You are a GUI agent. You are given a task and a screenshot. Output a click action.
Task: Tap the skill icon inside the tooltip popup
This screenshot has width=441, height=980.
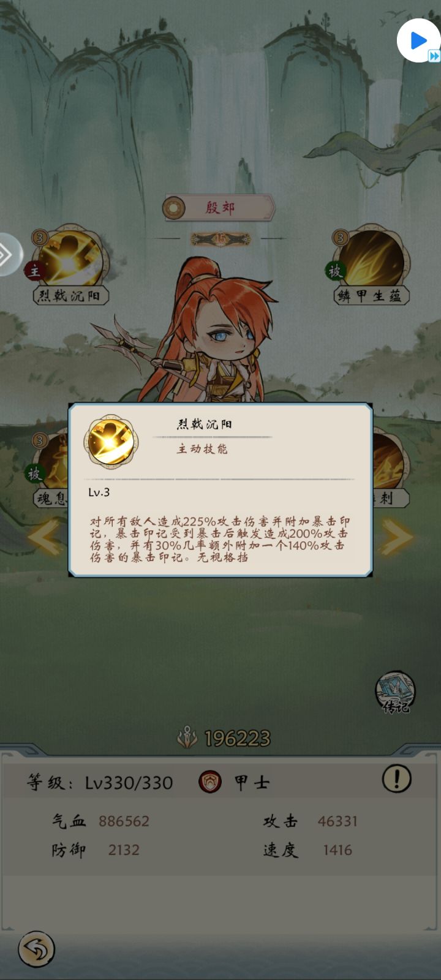[x=111, y=441]
